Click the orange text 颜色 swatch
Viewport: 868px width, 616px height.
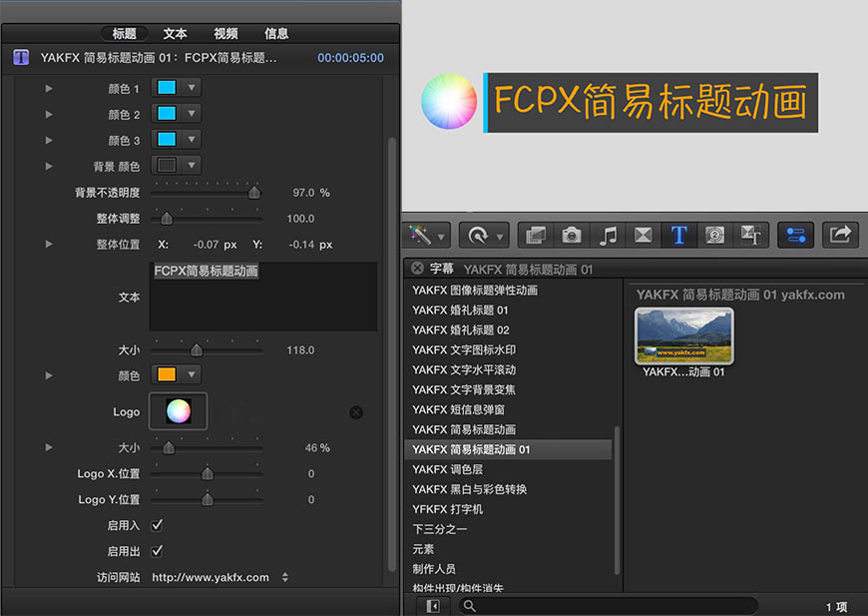[x=167, y=374]
